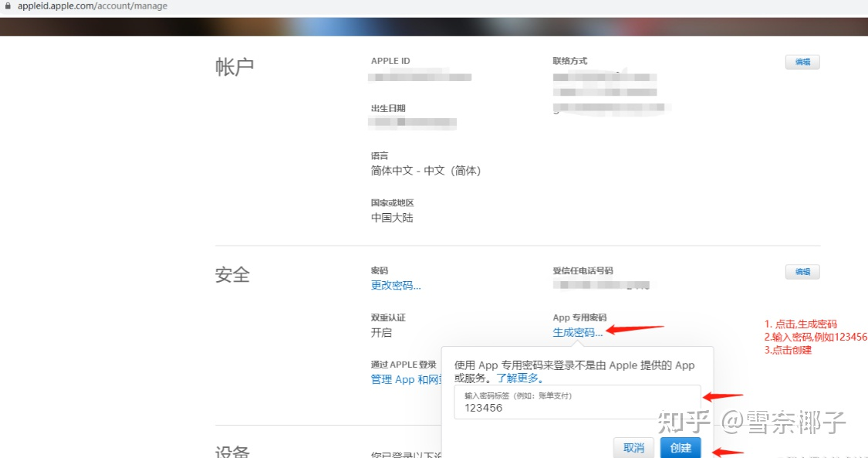The width and height of the screenshot is (868, 458).
Task: Click the 开启 status under 双重认证
Action: (381, 332)
